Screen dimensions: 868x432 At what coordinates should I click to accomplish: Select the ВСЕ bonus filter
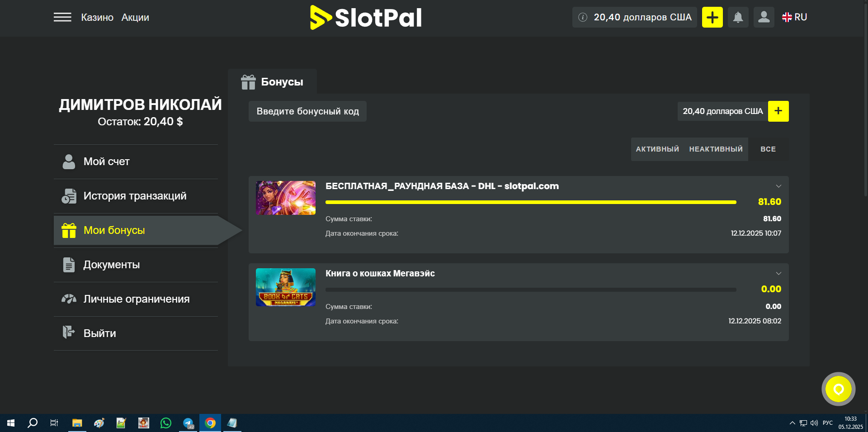[768, 149]
